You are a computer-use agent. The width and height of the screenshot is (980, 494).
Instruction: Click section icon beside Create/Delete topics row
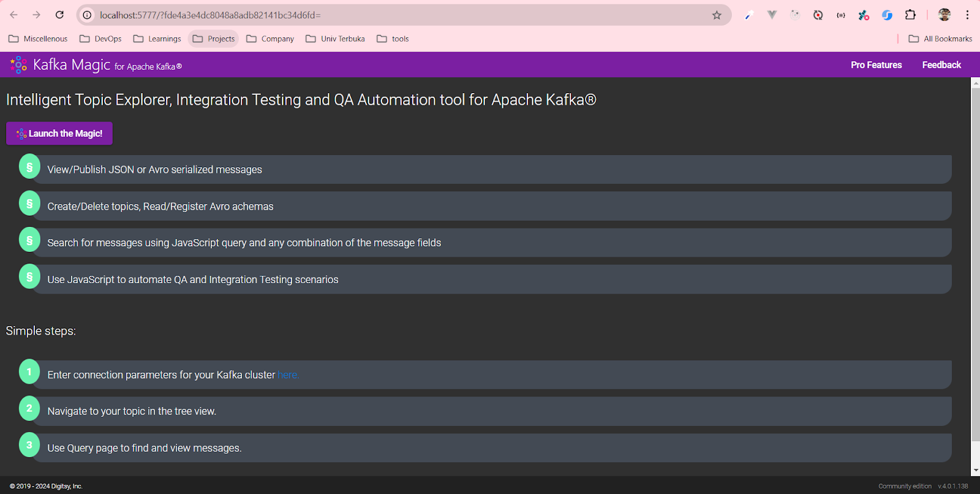(29, 203)
